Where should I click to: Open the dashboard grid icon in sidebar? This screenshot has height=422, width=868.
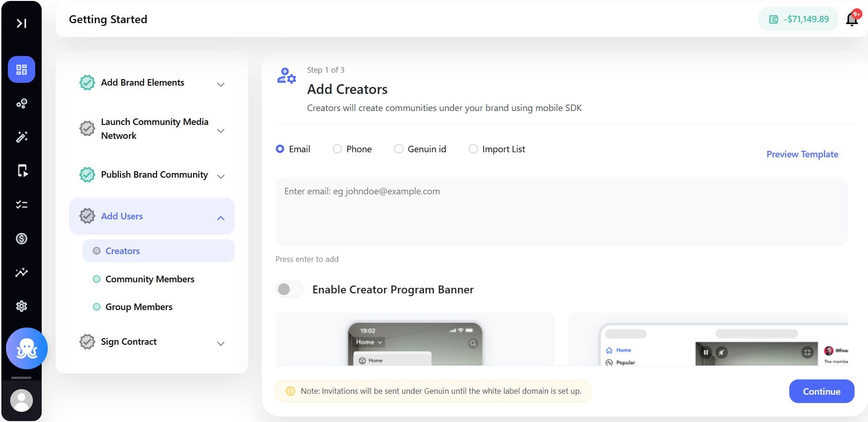tap(21, 69)
